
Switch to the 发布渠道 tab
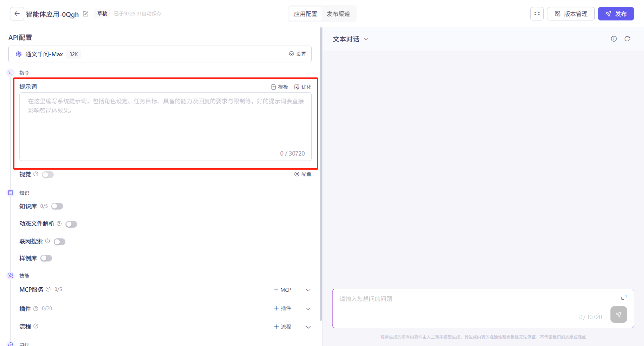point(338,14)
